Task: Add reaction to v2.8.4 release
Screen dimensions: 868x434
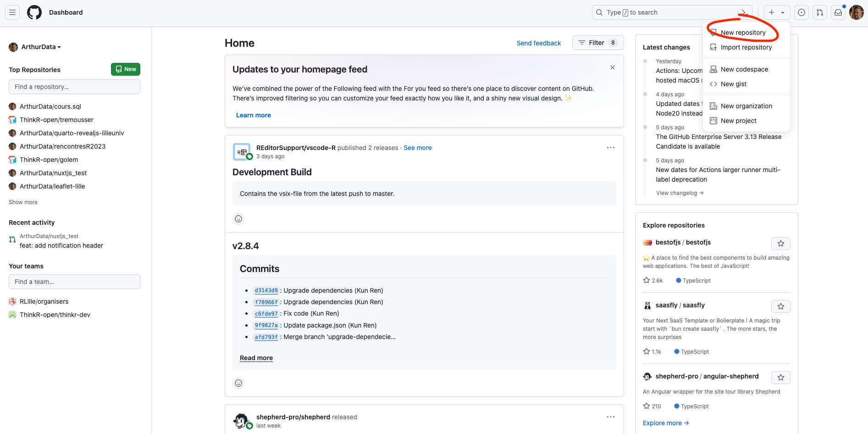Action: 238,383
